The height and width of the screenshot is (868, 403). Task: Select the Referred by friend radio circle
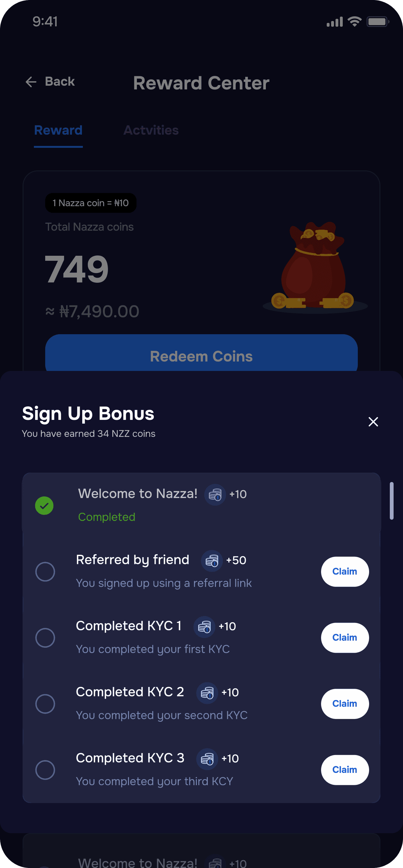[45, 571]
